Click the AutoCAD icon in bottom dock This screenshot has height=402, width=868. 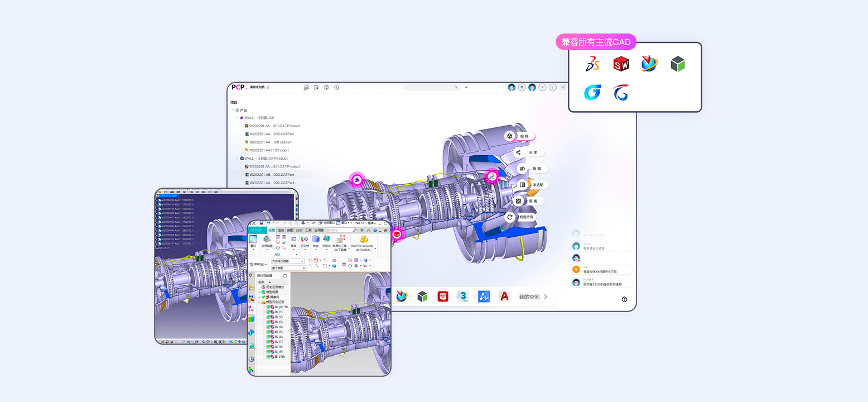(x=504, y=297)
